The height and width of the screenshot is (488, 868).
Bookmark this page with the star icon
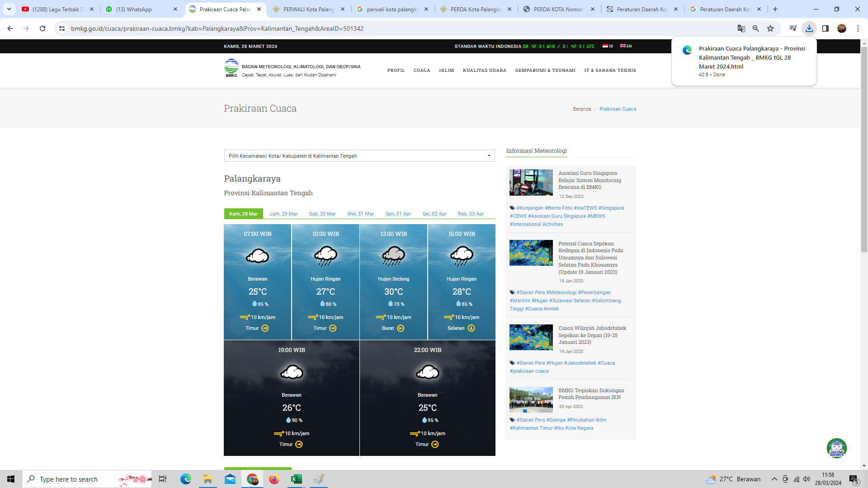tap(770, 28)
